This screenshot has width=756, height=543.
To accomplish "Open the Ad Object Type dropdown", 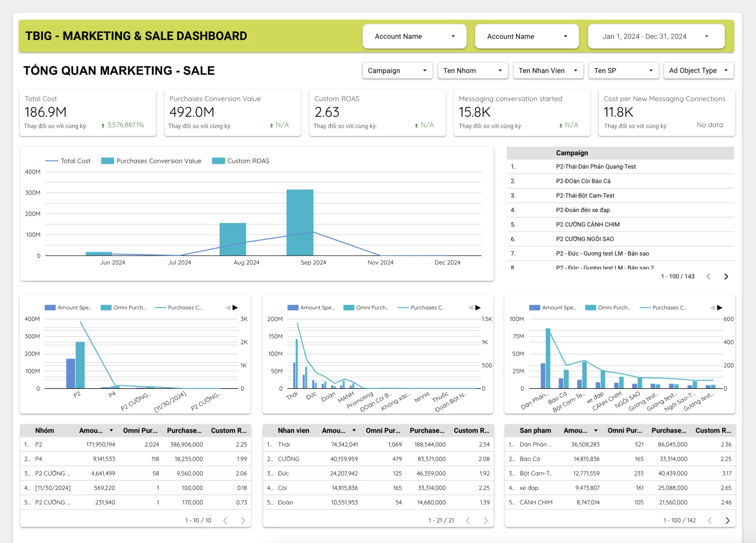I will point(699,71).
